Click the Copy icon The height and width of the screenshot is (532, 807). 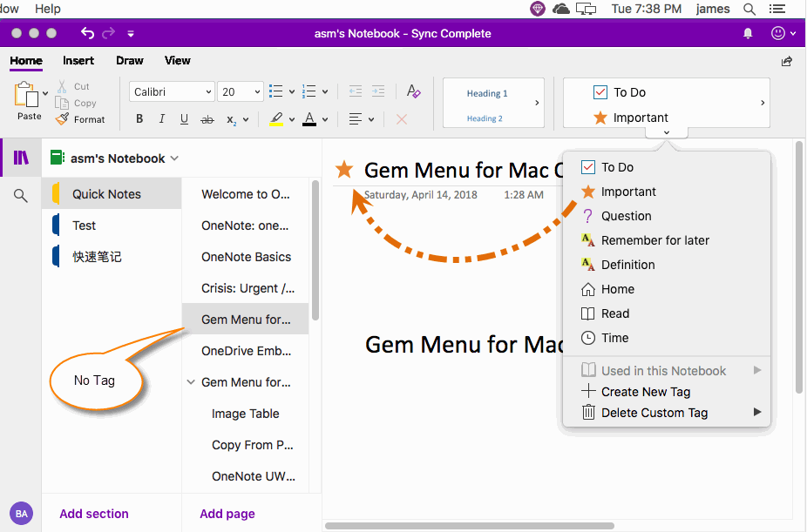(x=62, y=103)
